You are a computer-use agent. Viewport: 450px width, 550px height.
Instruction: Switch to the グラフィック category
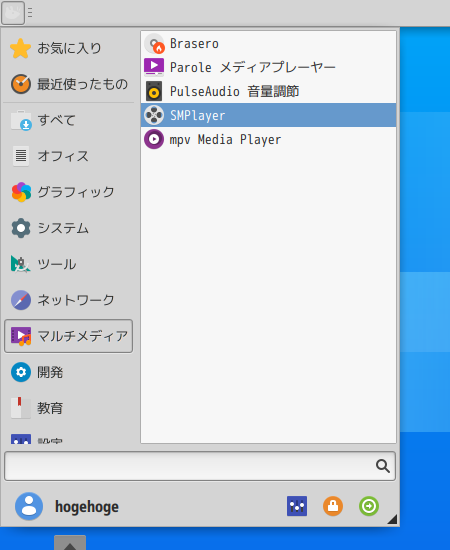68,192
